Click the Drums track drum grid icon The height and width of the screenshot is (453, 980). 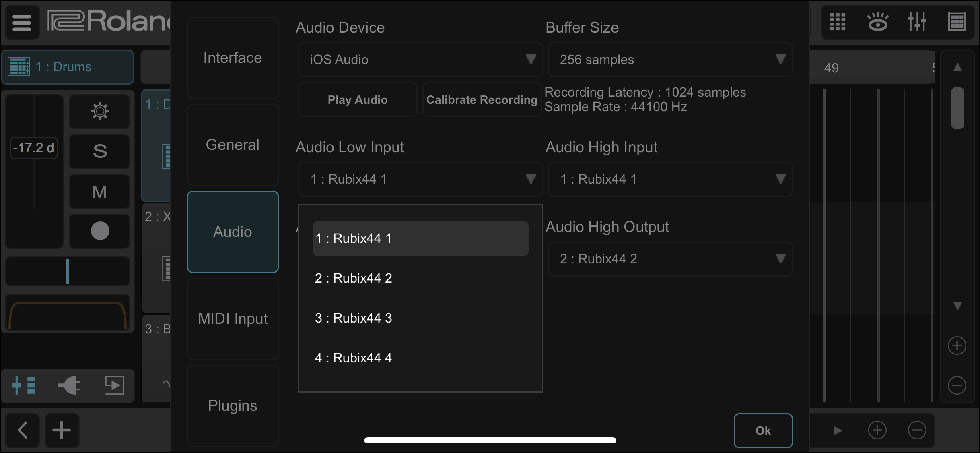19,66
